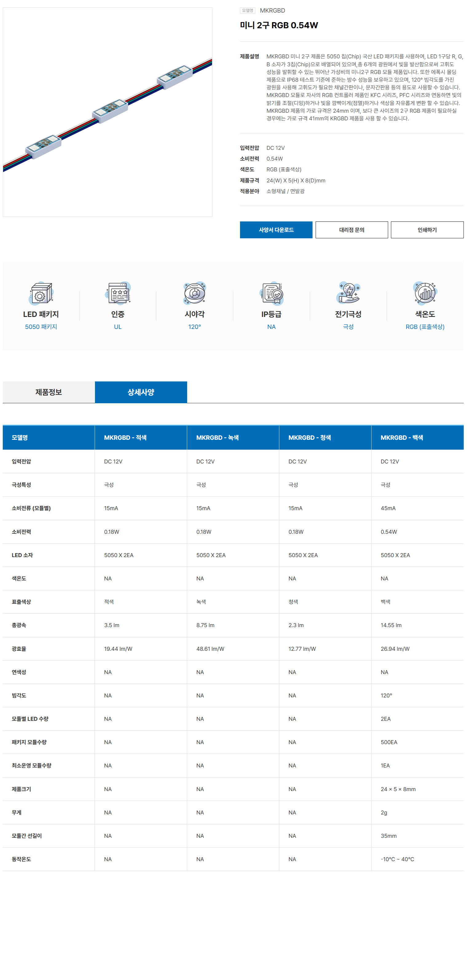
Task: Click the viewing angle eye icon
Action: (195, 293)
